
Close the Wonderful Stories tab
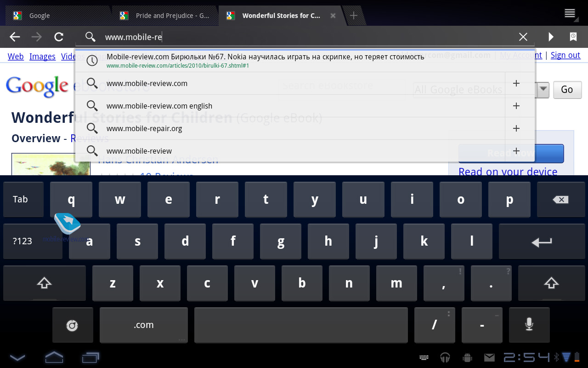pyautogui.click(x=333, y=16)
